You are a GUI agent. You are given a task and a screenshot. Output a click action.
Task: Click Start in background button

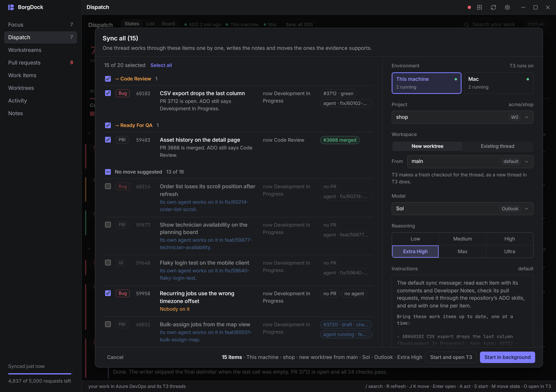pos(507,357)
